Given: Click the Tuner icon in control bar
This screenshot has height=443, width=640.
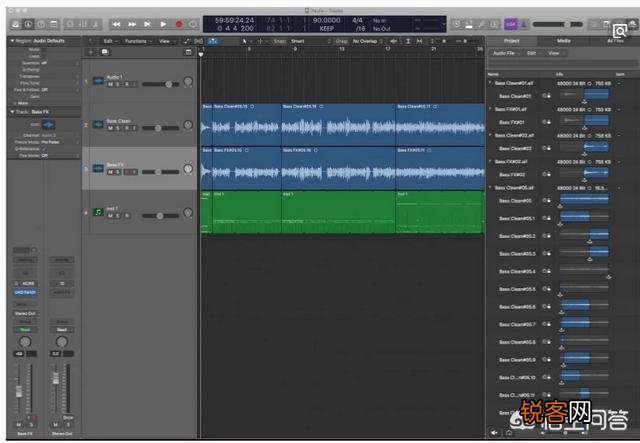Looking at the screenshot, I should pos(482,24).
